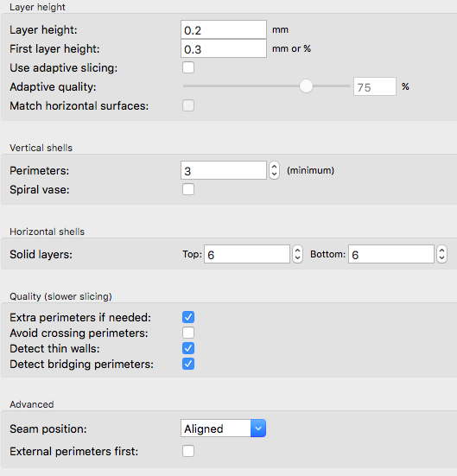Decrease Bottom solid layers with down arrow
The image size is (457, 476).
tap(441, 258)
